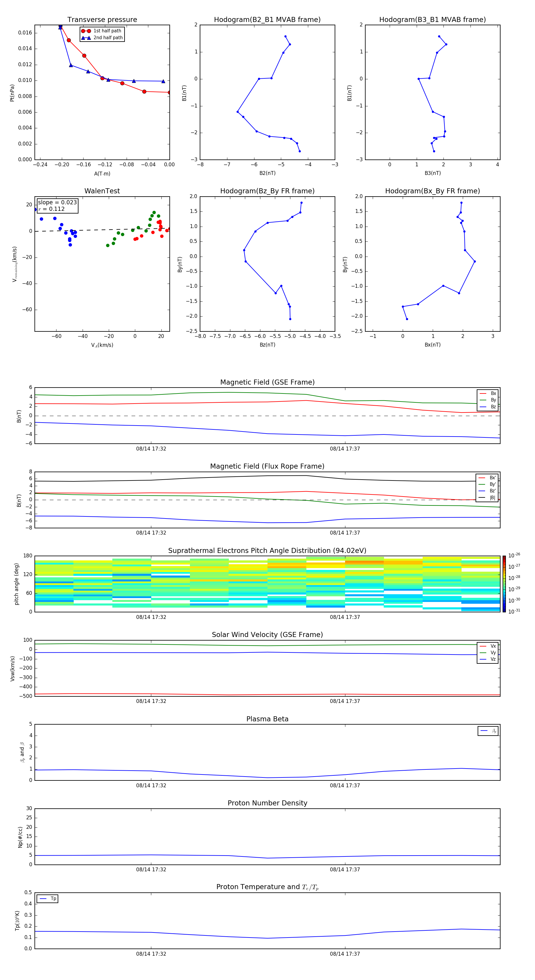Image resolution: width=535 pixels, height=980 pixels.
Task: Click the 'Bx(nT)' x-axis label
Action: coord(432,345)
